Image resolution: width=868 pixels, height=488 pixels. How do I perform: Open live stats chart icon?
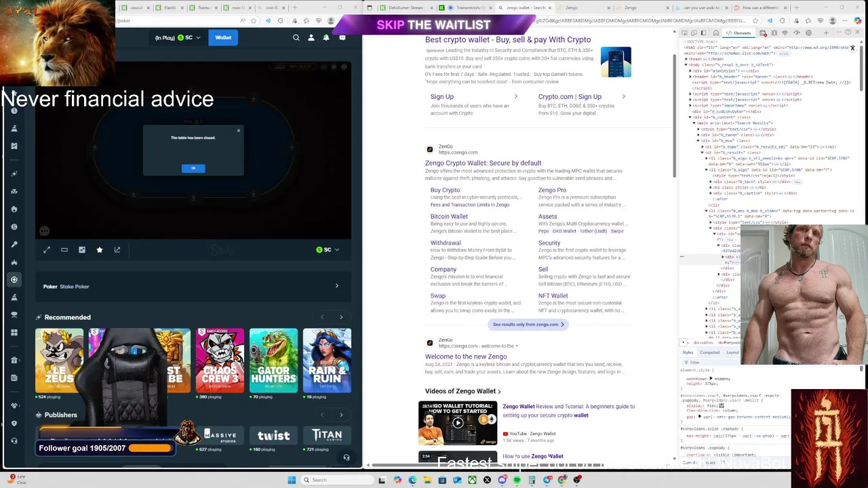click(82, 250)
